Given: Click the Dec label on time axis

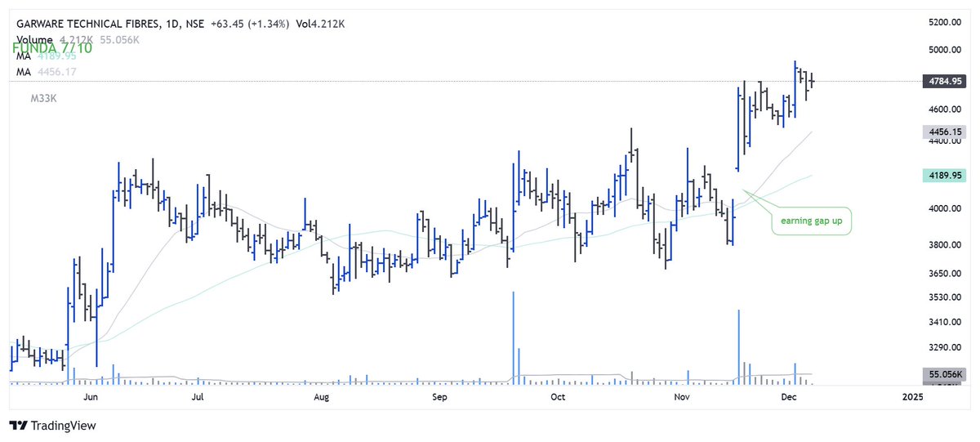Looking at the screenshot, I should (x=789, y=397).
